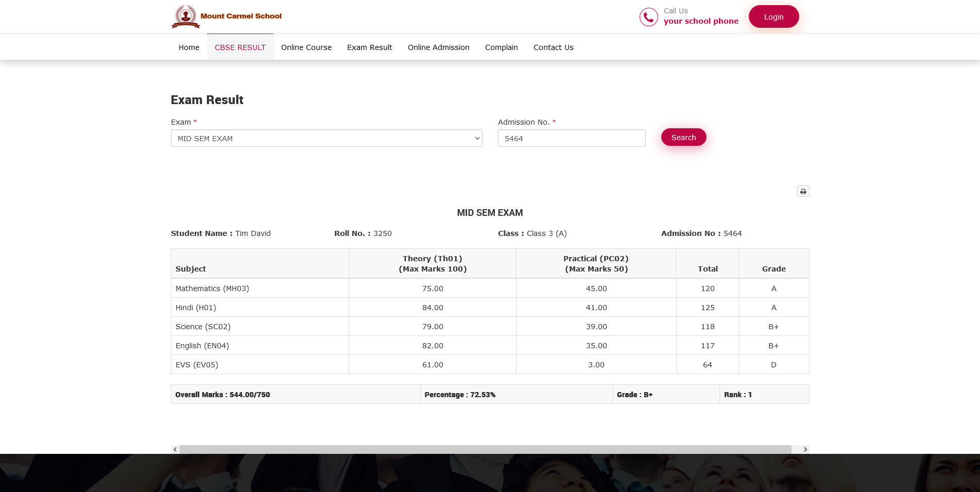Navigate to Online Admission
Image resolution: width=980 pixels, height=492 pixels.
438,47
